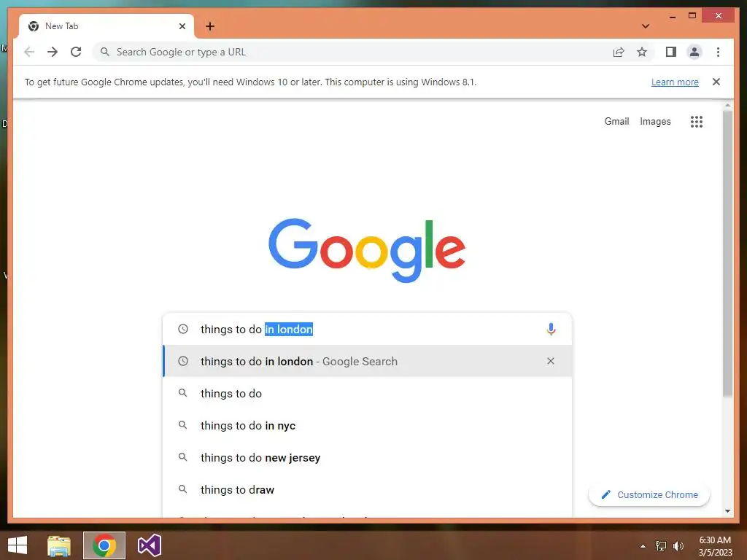Viewport: 747px width, 560px height.
Task: Close the New Tab tab
Action: click(182, 26)
